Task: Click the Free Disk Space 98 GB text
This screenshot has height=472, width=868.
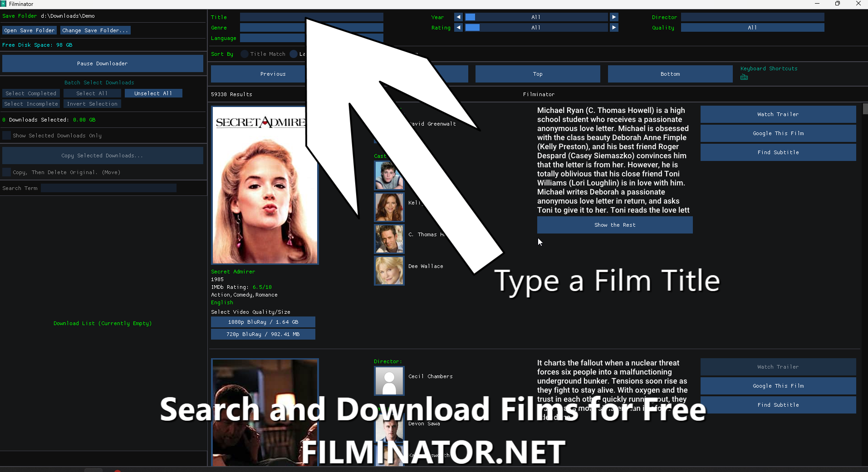Action: click(x=37, y=45)
